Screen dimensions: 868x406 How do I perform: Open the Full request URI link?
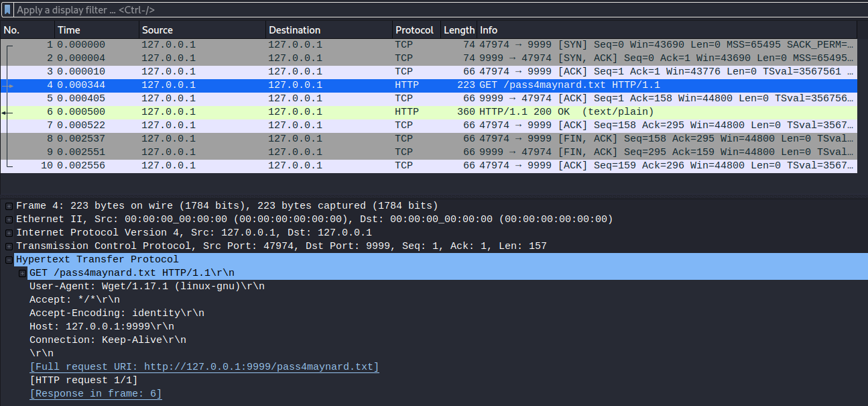pos(204,367)
